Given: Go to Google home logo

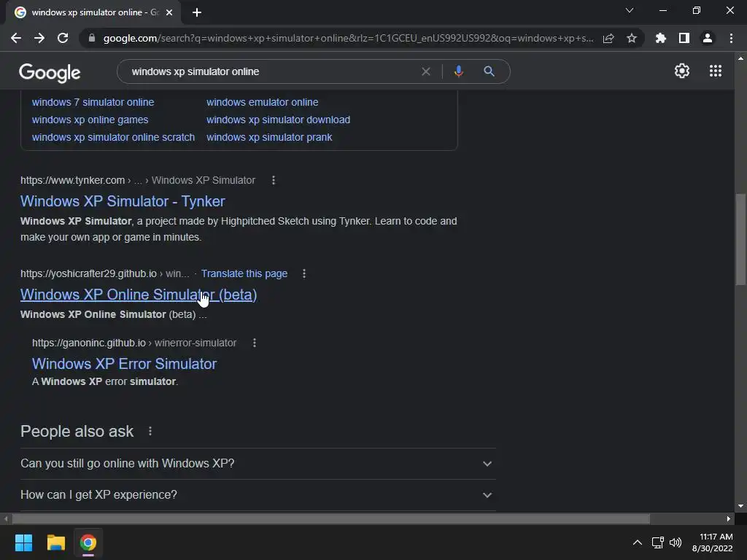Looking at the screenshot, I should click(50, 72).
